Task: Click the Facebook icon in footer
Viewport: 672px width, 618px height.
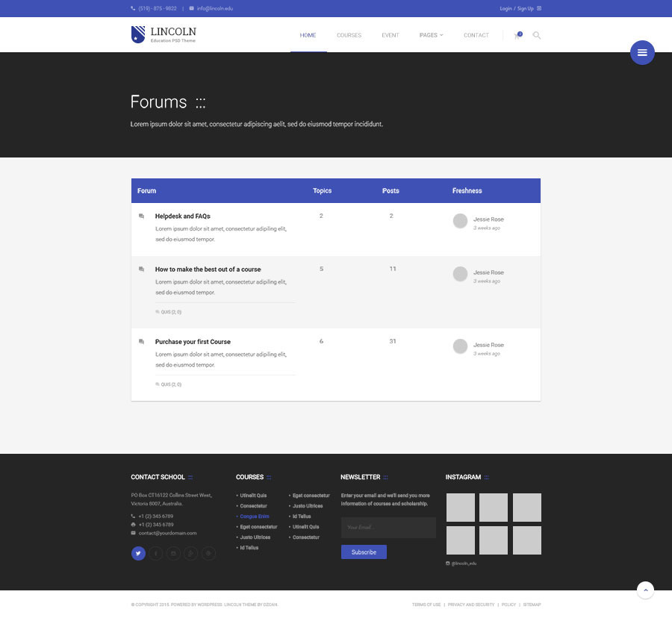Action: pos(156,553)
